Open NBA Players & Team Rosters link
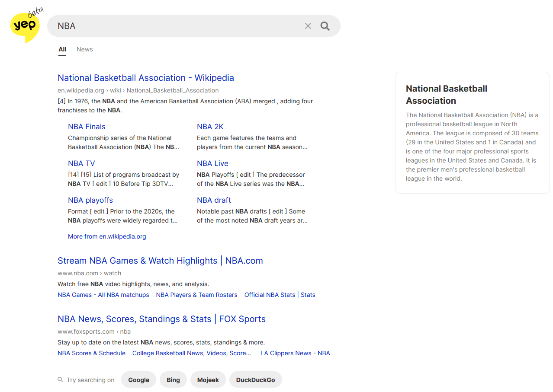This screenshot has width=553, height=392. coord(197,295)
